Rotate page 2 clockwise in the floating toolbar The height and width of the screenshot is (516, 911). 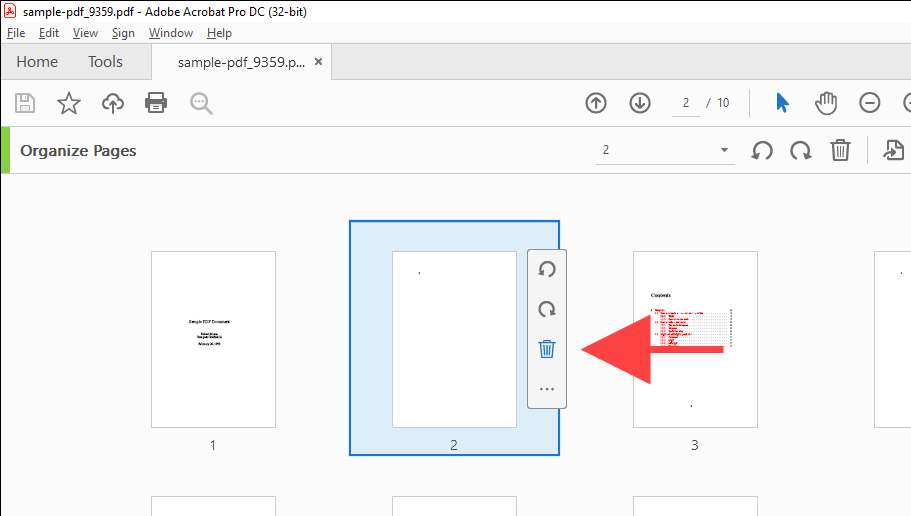pyautogui.click(x=547, y=309)
